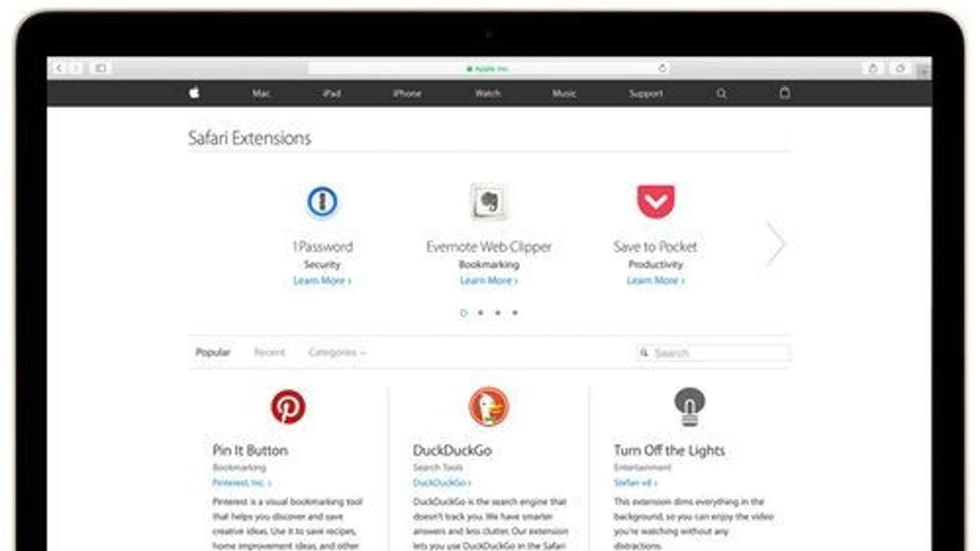Switch to the Popular tab

[213, 353]
